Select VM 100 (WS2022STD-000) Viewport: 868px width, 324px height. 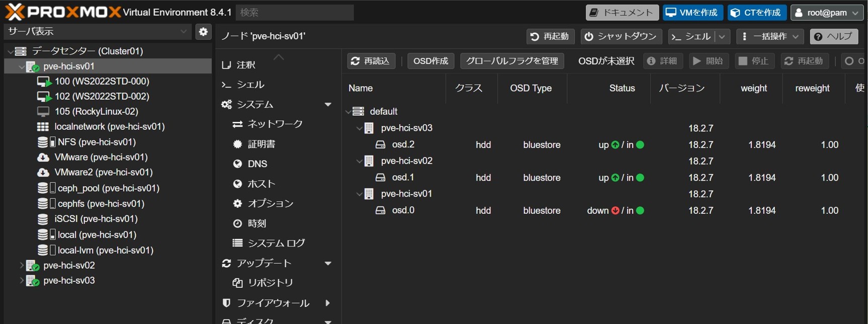tap(102, 81)
